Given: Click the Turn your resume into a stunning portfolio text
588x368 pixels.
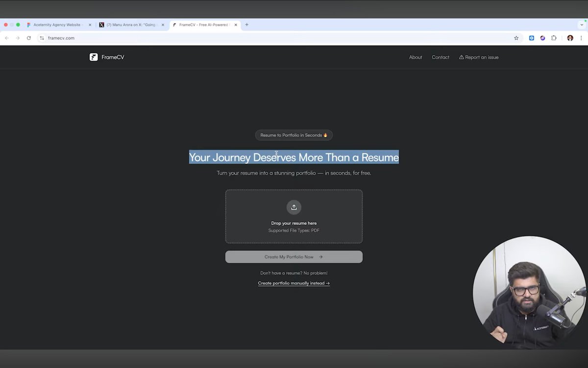Looking at the screenshot, I should pos(294,173).
